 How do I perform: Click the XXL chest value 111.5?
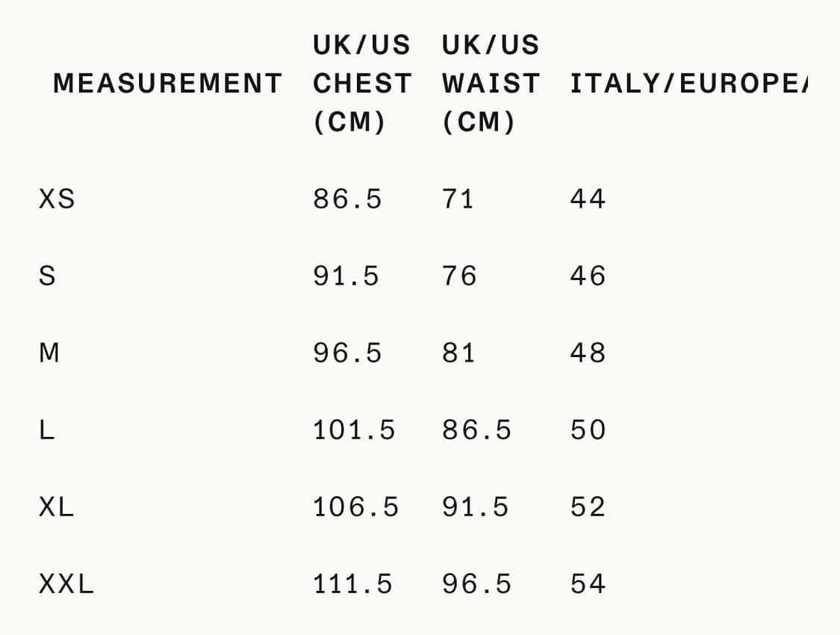click(x=352, y=584)
